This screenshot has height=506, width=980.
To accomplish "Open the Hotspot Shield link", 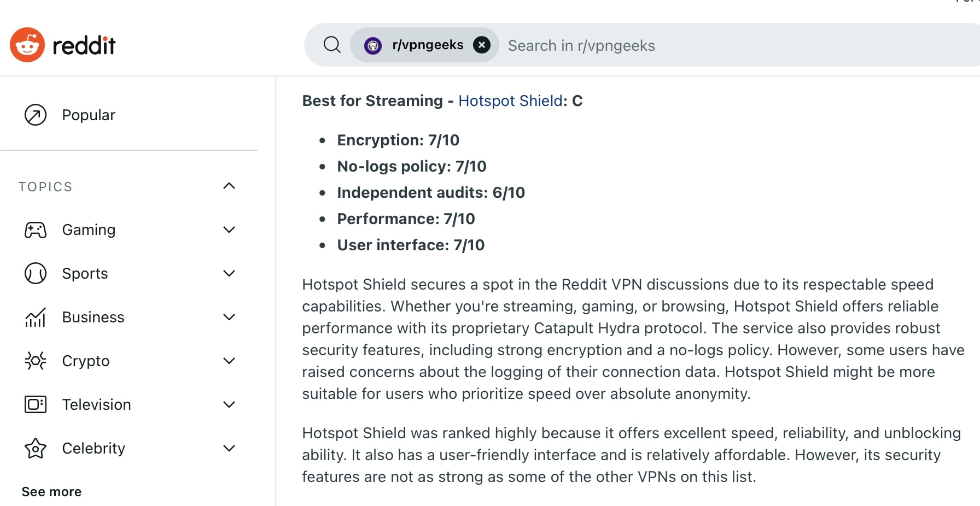I will 510,101.
